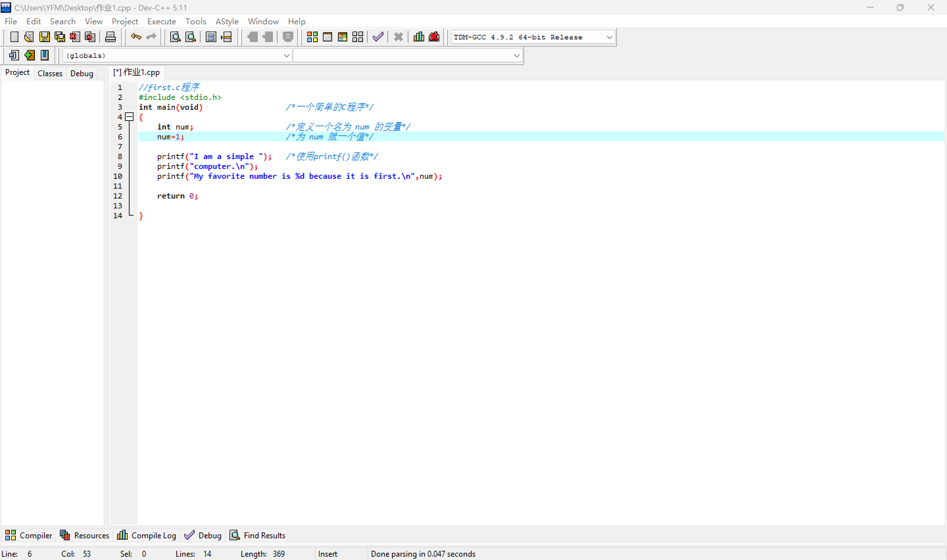Collapse the main function fold at line 4
This screenshot has height=560, width=947.
point(129,117)
